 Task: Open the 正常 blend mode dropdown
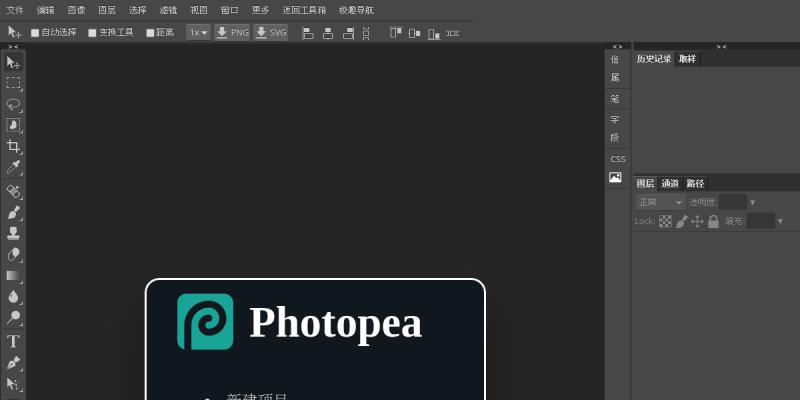660,202
